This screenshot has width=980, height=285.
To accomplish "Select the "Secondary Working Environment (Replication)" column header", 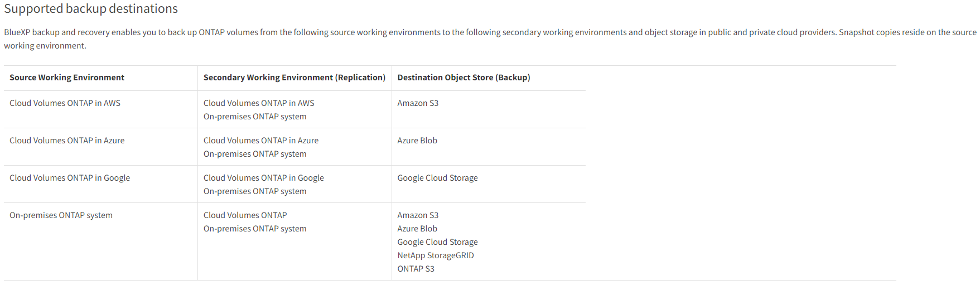I will pos(294,78).
